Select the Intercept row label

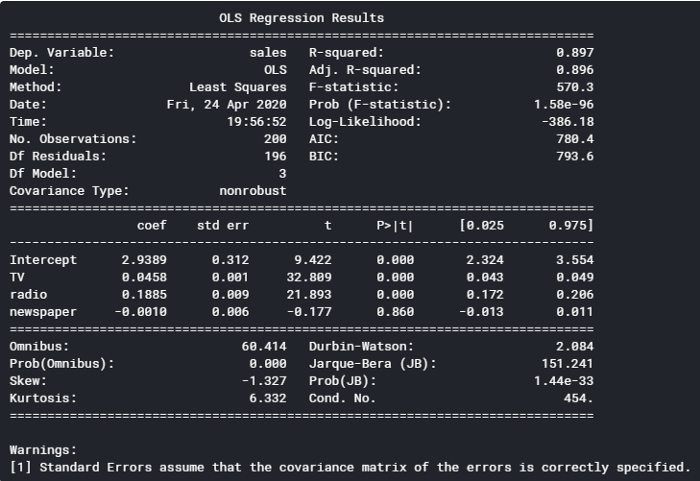[x=43, y=259]
